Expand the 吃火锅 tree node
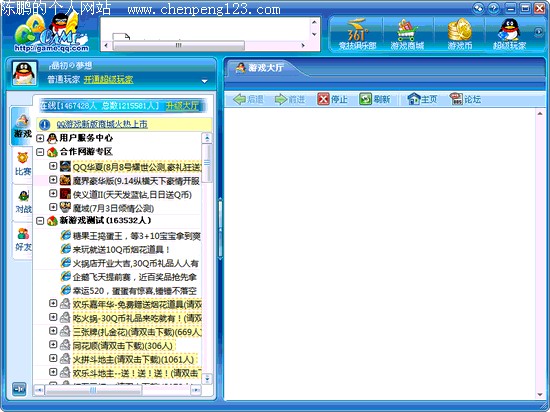The width and height of the screenshot is (550, 412). 53,317
